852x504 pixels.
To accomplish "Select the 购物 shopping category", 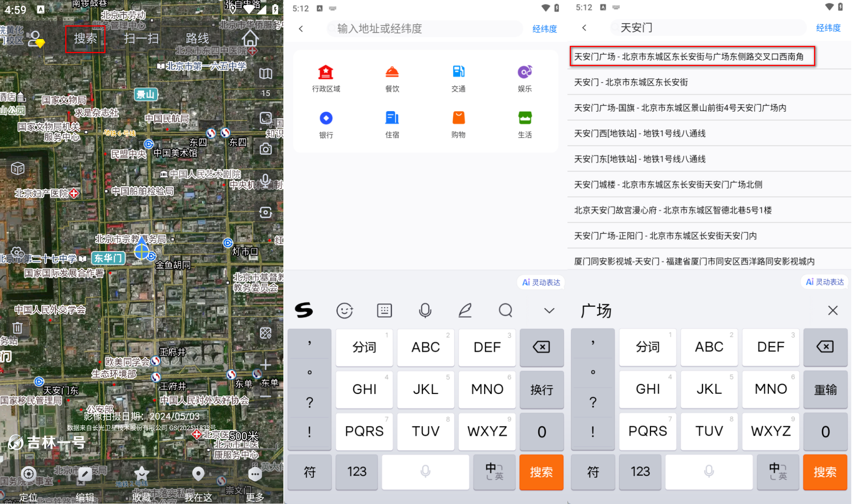I will coord(458,125).
